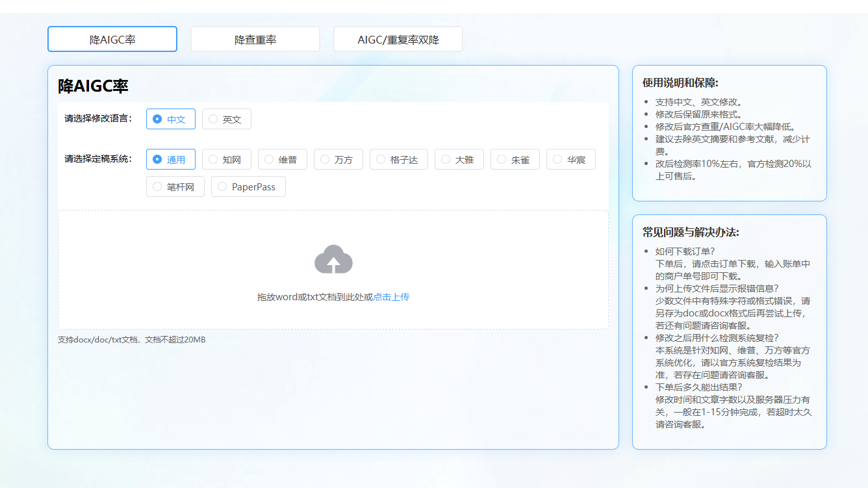
Task: Switch to the 降查重率 tab
Action: tap(255, 39)
